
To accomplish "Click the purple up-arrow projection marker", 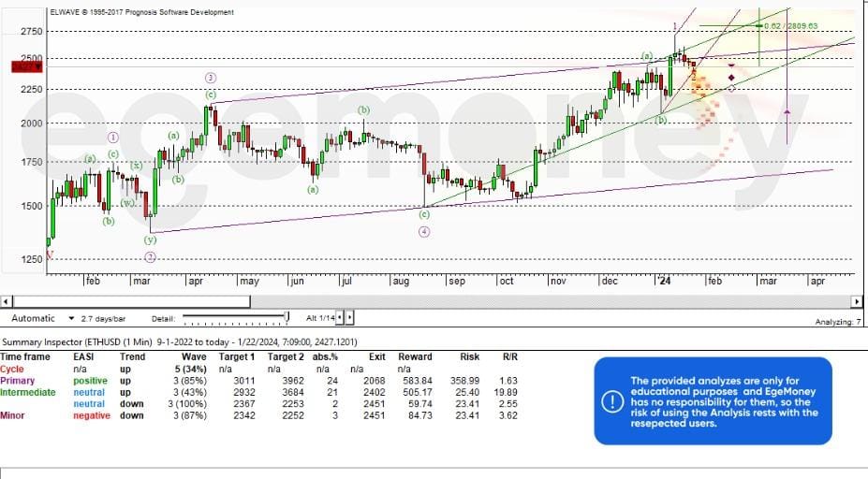I will (x=787, y=112).
